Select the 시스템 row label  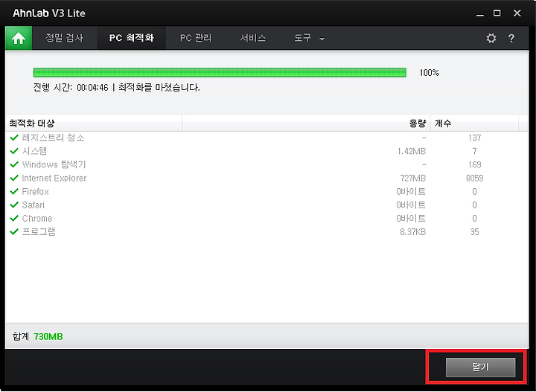pos(34,151)
